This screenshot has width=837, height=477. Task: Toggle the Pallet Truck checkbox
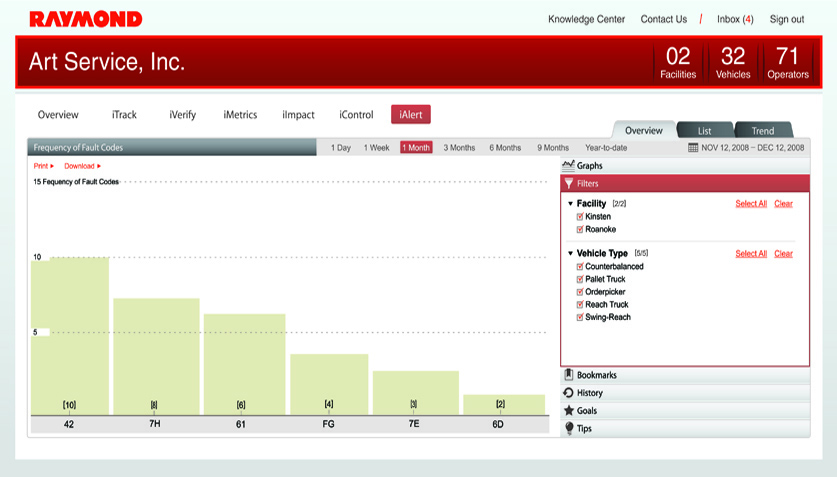(580, 279)
